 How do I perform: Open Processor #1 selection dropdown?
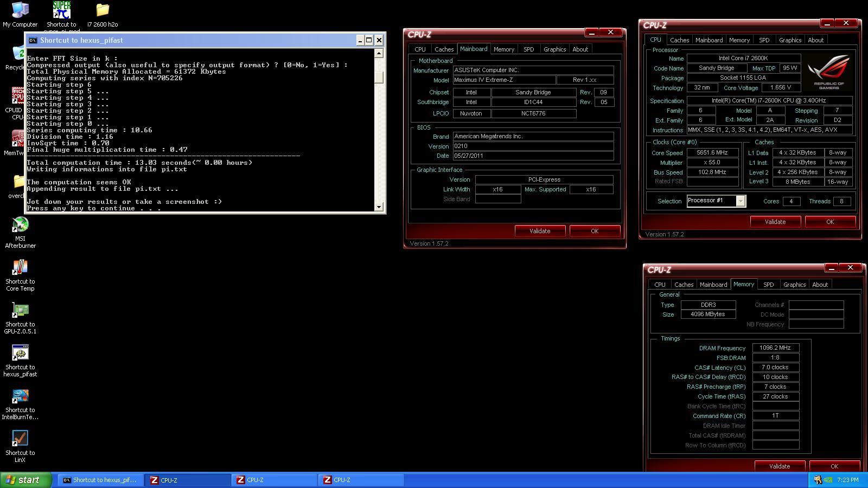coord(741,201)
